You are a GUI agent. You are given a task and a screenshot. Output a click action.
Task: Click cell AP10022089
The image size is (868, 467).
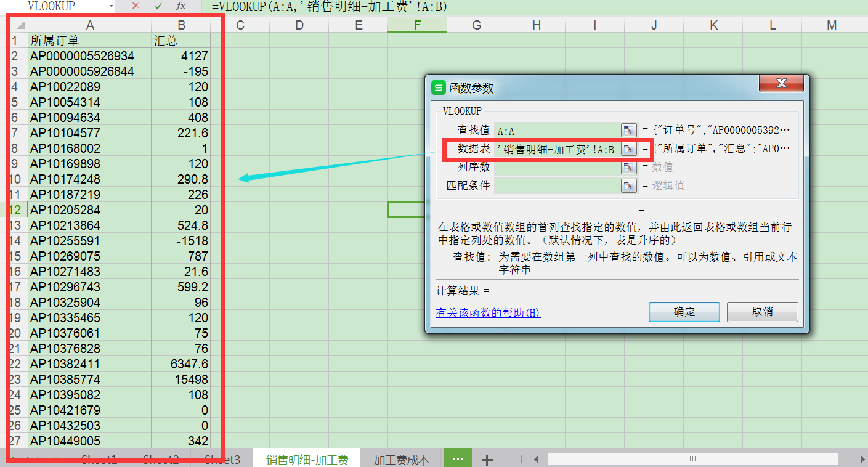coord(90,87)
